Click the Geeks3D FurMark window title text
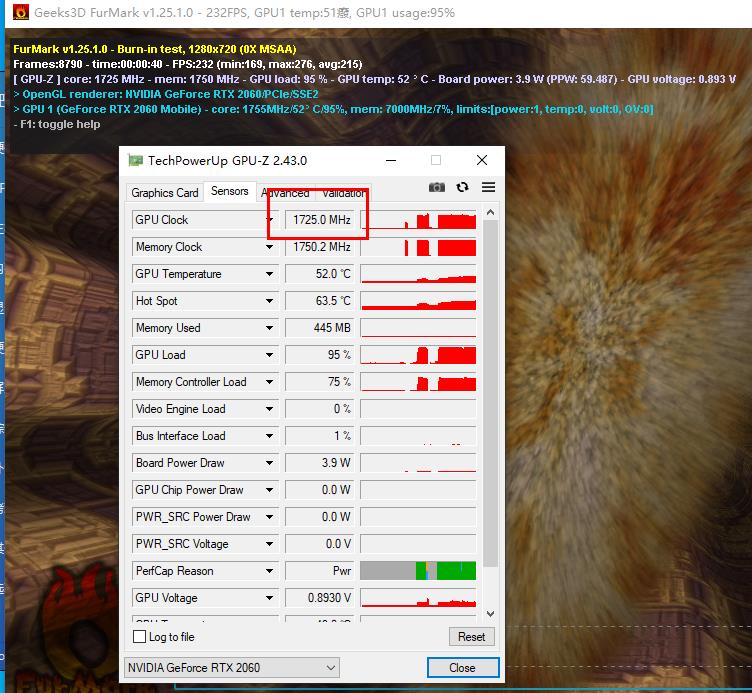 pyautogui.click(x=244, y=12)
